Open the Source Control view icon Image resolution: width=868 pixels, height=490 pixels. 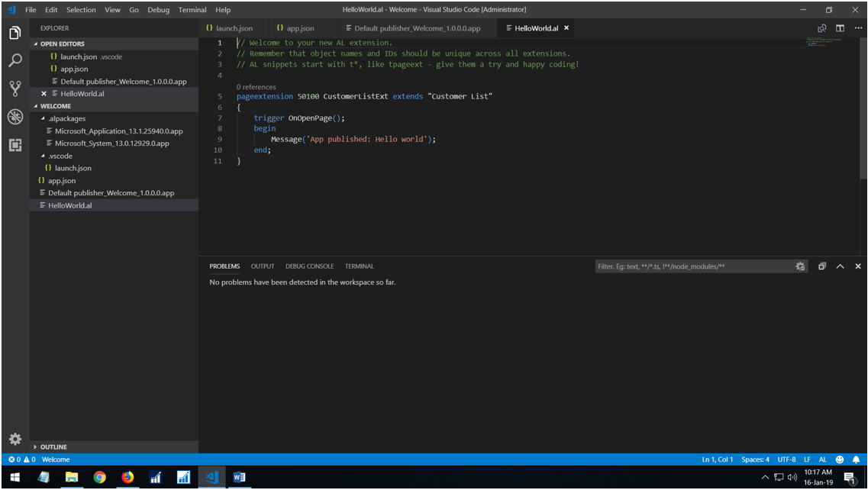tap(15, 89)
